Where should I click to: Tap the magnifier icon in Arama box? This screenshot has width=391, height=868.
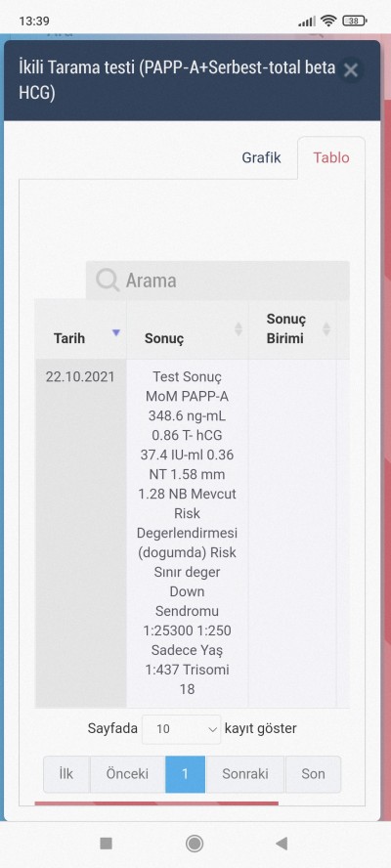click(x=108, y=281)
